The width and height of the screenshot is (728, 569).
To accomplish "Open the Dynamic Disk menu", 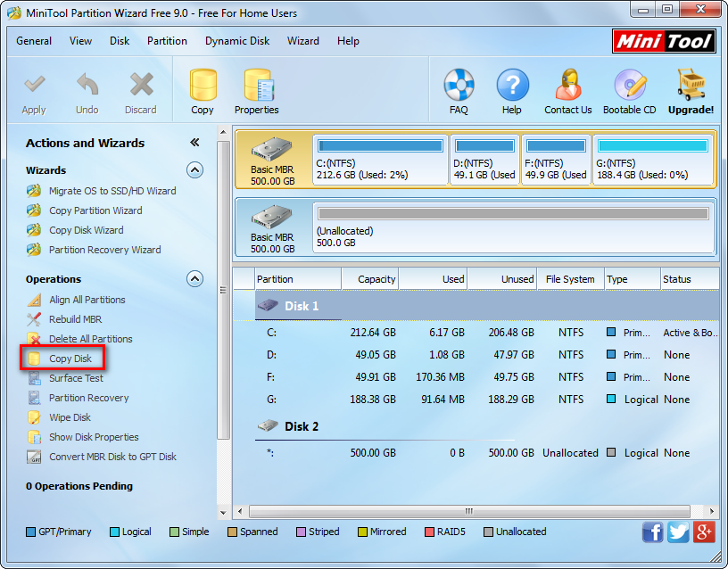I will (x=237, y=41).
